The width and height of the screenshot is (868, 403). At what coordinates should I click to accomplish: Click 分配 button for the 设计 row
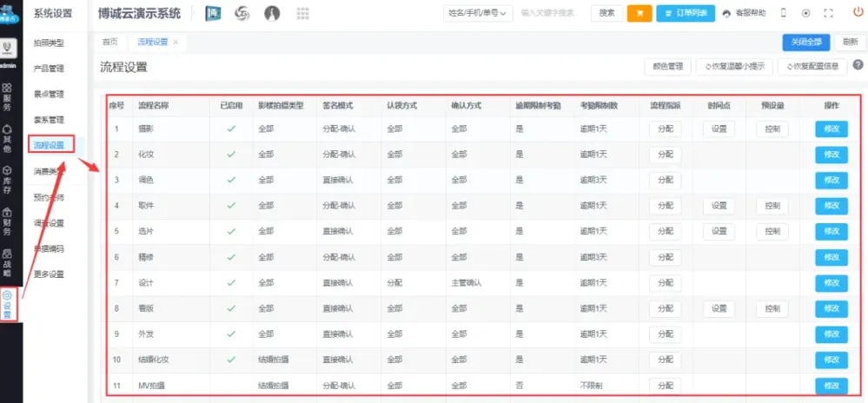665,283
